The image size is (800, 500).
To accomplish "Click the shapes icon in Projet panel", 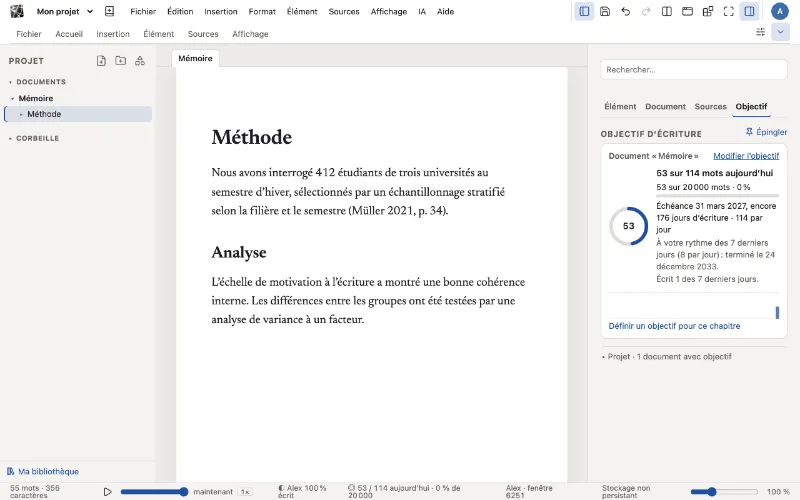I will [140, 61].
